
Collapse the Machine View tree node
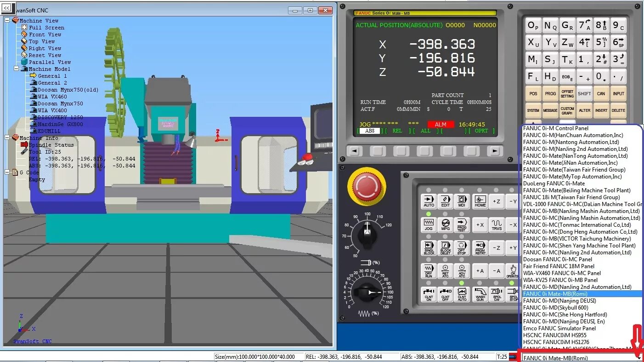point(7,20)
